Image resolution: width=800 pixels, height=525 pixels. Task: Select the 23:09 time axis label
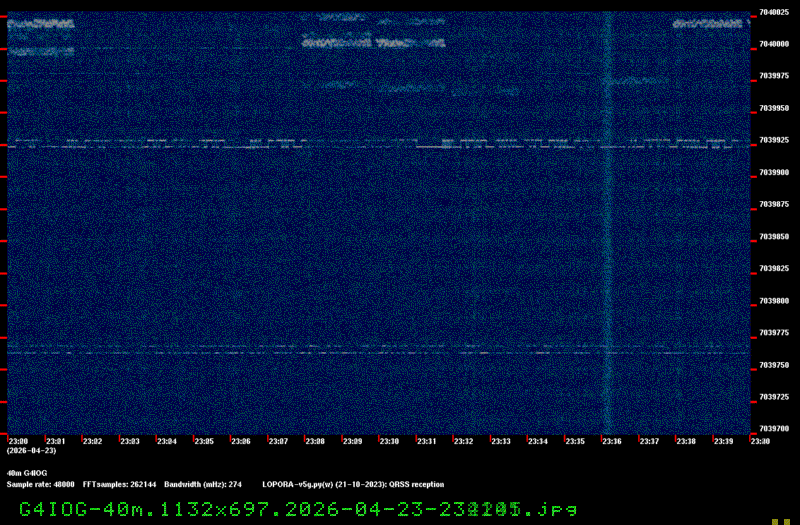pos(353,441)
